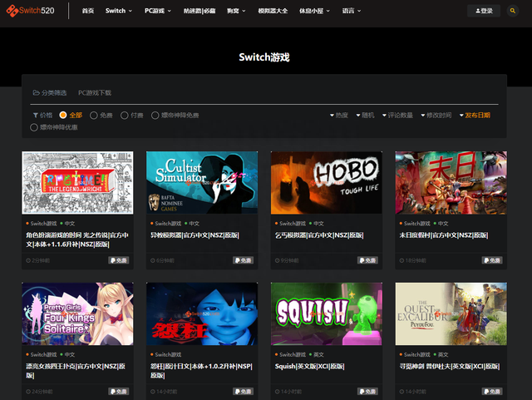Viewport: 532px width, 400px height.
Task: Open the 末日 zombie resort thumbnail
Action: (451, 183)
